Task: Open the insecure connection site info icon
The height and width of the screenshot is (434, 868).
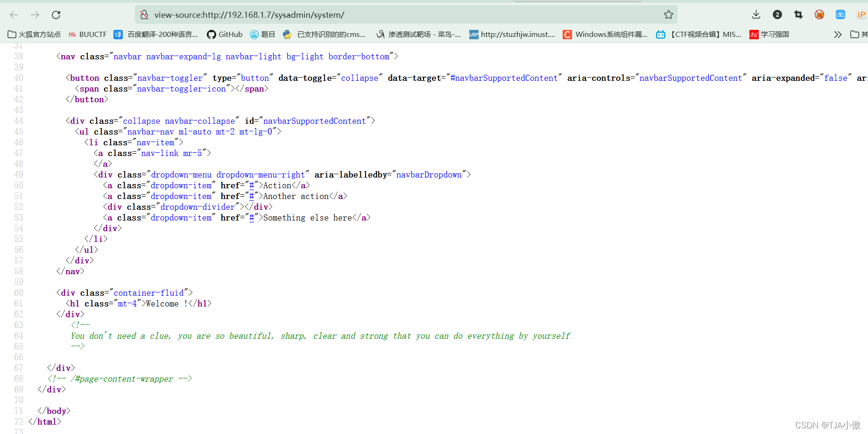Action: point(145,15)
